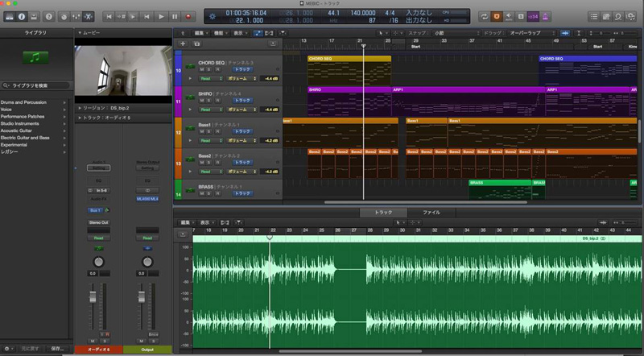Open ボリューム parameter menu on SHIRO track
This screenshot has width=644, height=356.
pyautogui.click(x=242, y=110)
